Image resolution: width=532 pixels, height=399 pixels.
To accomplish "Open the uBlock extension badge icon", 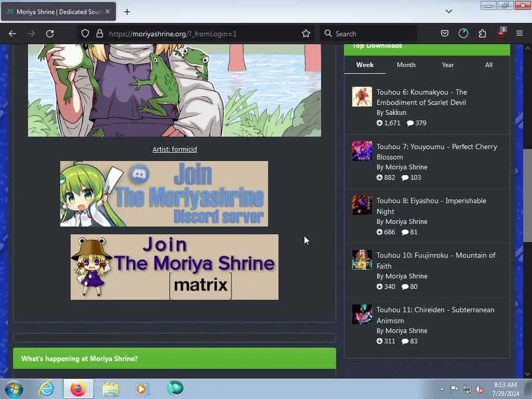I will coord(501,33).
